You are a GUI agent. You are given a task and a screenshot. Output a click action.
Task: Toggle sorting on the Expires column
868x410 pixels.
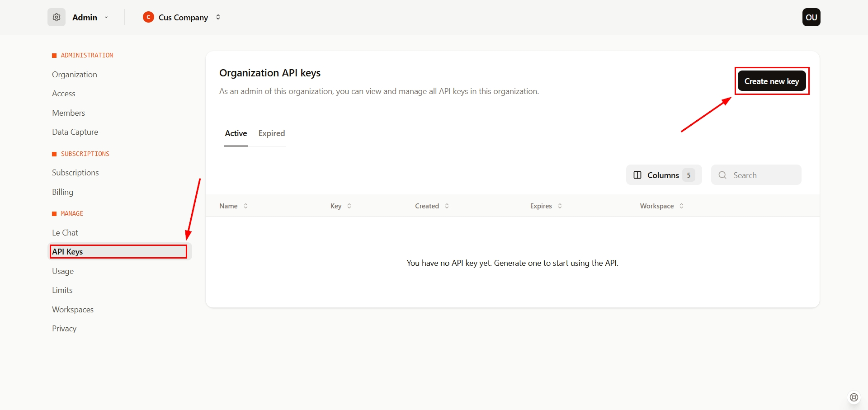(560, 206)
